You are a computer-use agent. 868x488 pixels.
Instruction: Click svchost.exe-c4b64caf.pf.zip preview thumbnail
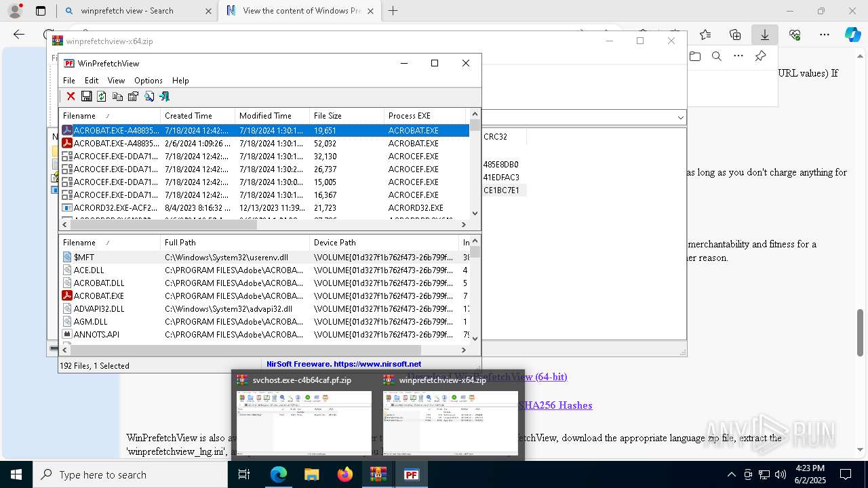pyautogui.click(x=304, y=422)
